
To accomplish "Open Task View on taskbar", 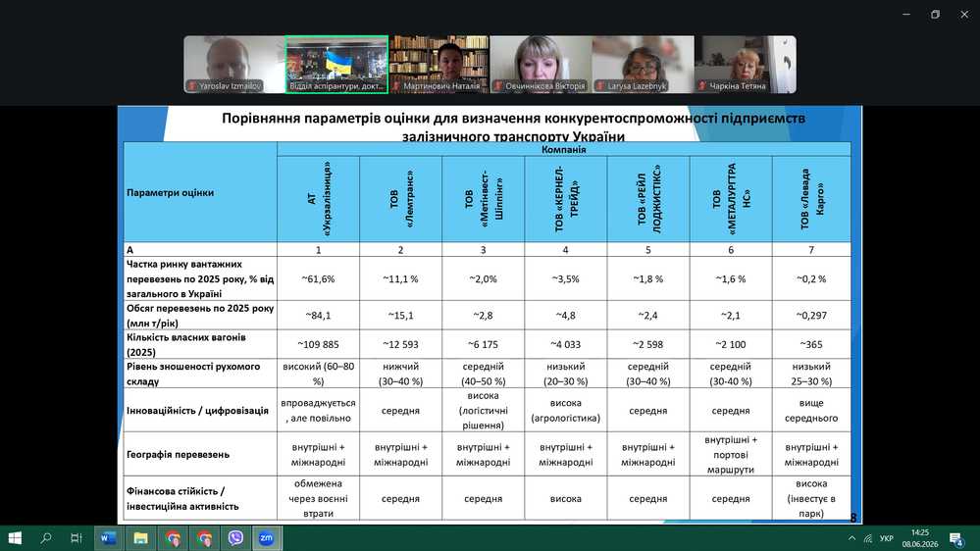I will 77,538.
